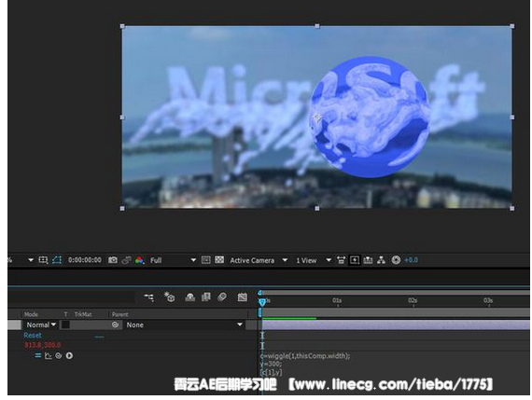
Task: Show the expression post-graph icon
Action: tap(49, 355)
